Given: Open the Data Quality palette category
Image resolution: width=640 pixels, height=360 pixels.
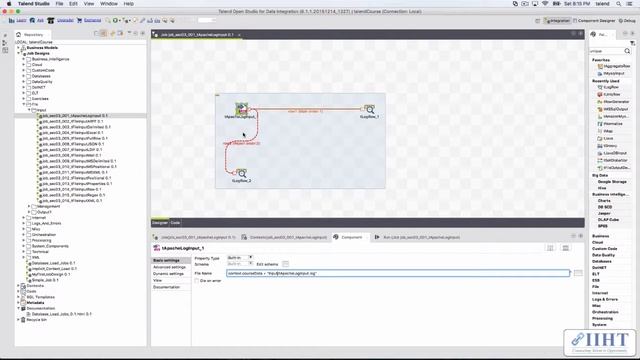Looking at the screenshot, I should click(x=603, y=255).
